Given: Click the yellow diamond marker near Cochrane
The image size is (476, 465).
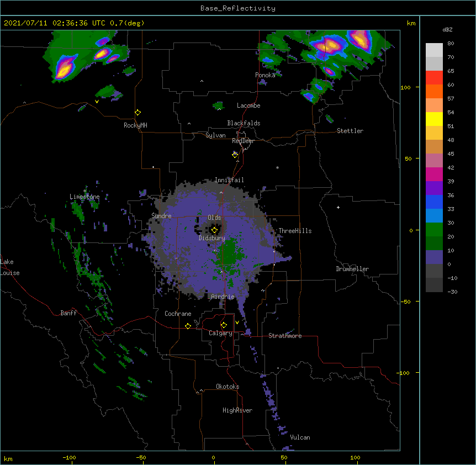Looking at the screenshot, I should coord(188,326).
